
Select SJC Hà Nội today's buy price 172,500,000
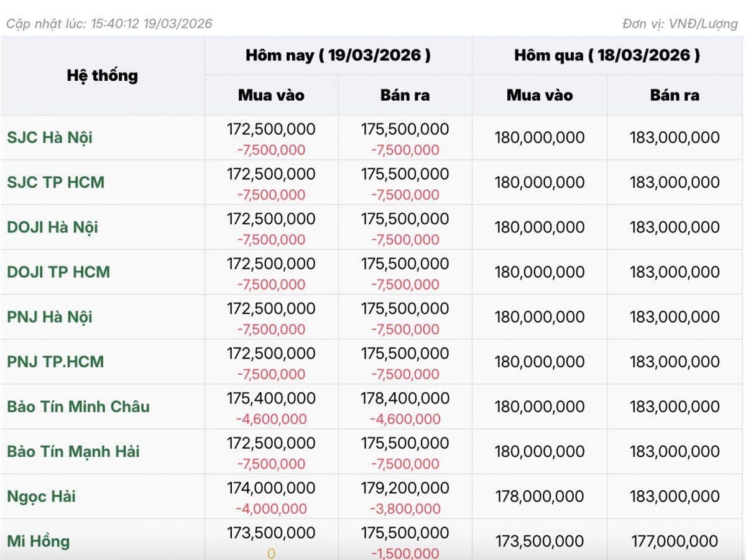271,129
